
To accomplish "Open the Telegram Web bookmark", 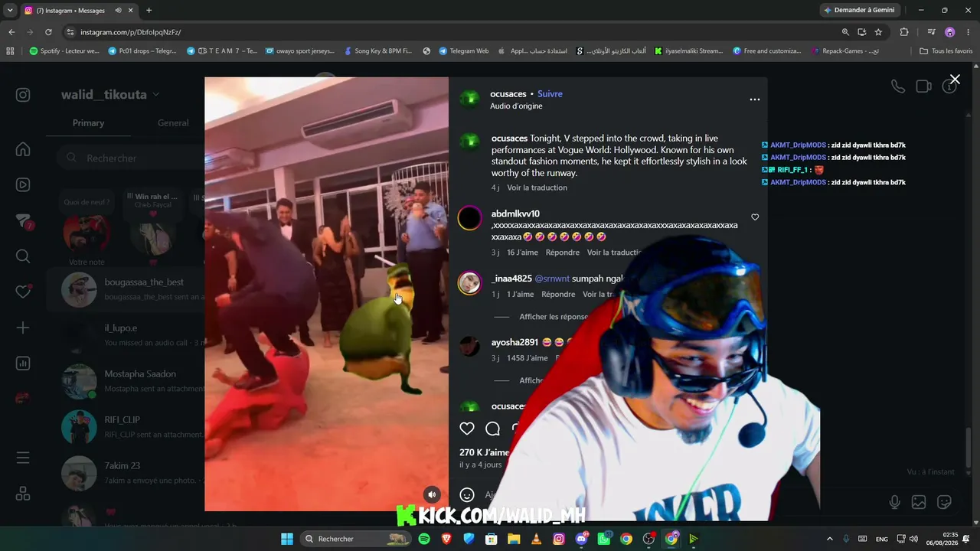I will click(x=464, y=51).
